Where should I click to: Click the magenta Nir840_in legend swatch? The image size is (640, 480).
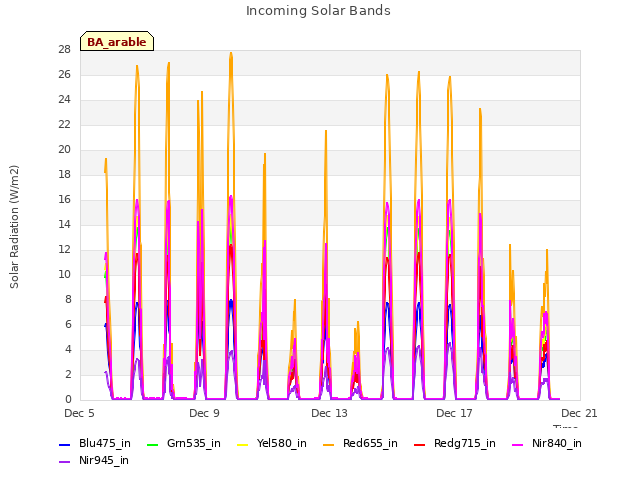point(518,444)
